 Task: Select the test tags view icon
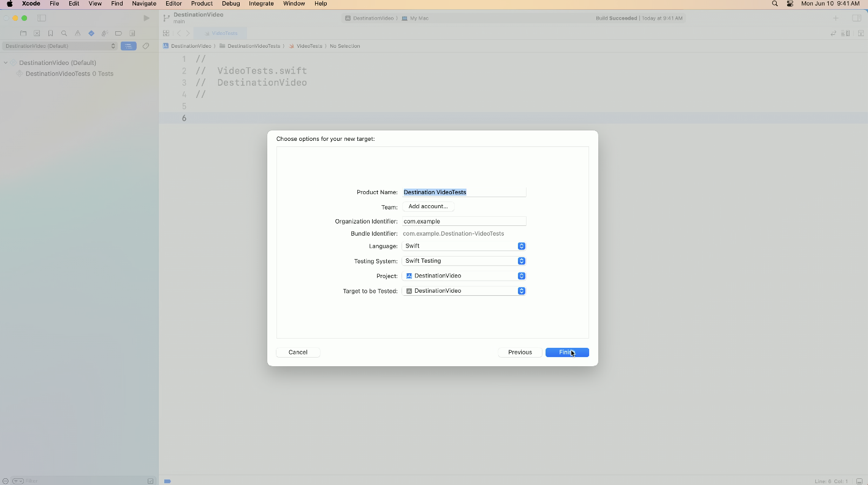(146, 46)
